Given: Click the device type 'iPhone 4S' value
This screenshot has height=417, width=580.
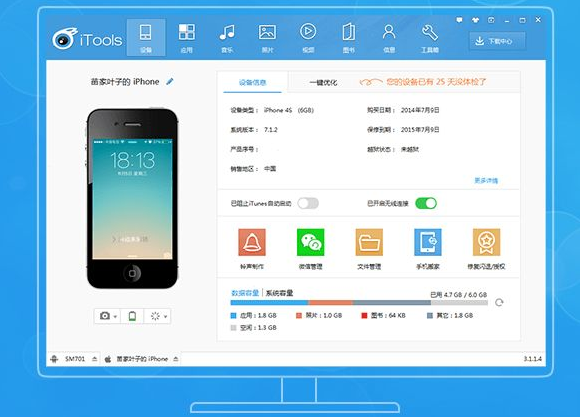Looking at the screenshot, I should coord(278,110).
